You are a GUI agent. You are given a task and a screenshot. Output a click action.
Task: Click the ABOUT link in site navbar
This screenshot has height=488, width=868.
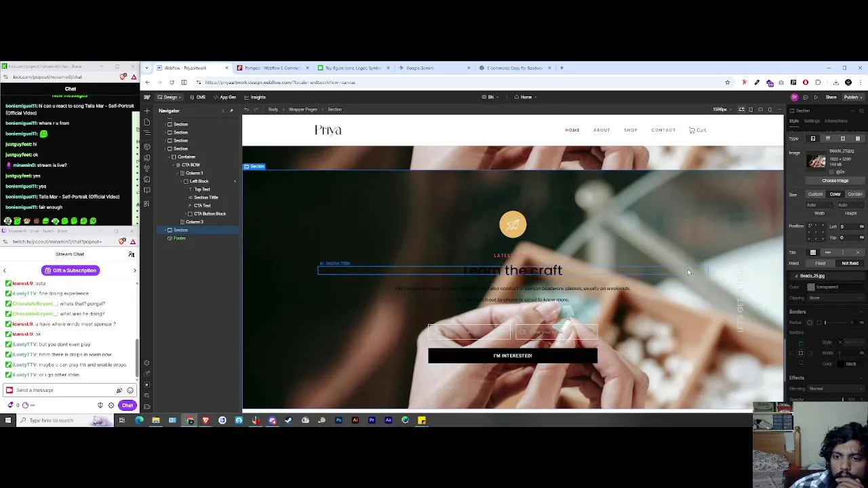click(x=601, y=130)
